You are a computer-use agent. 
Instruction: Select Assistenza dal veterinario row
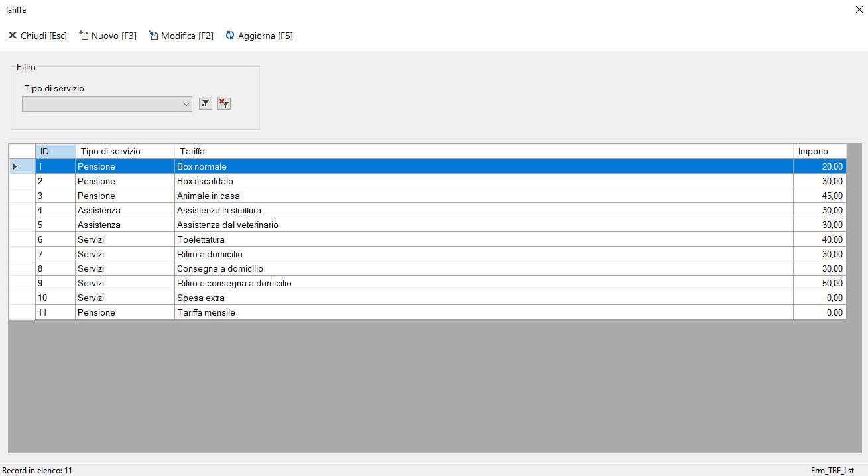click(227, 225)
